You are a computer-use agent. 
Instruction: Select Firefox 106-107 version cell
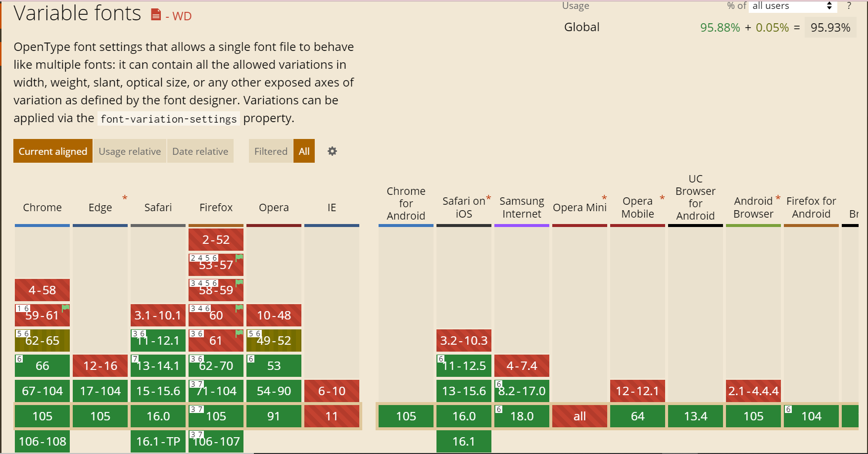point(216,442)
